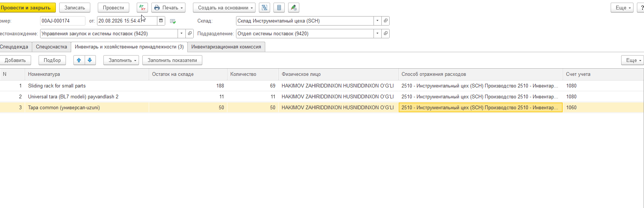Click Заполнить показатели button
644x208 pixels.
tap(172, 60)
